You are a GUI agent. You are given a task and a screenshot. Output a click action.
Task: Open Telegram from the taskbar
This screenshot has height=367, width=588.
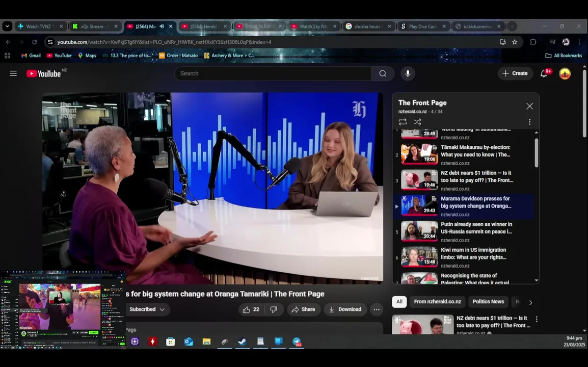tap(297, 342)
